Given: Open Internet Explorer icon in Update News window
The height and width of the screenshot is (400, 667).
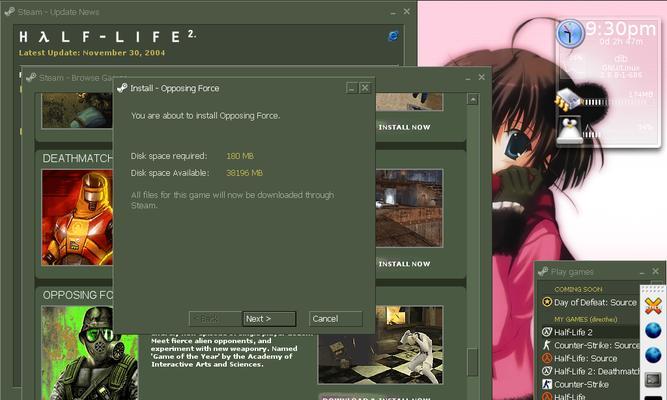Looking at the screenshot, I should (x=393, y=36).
